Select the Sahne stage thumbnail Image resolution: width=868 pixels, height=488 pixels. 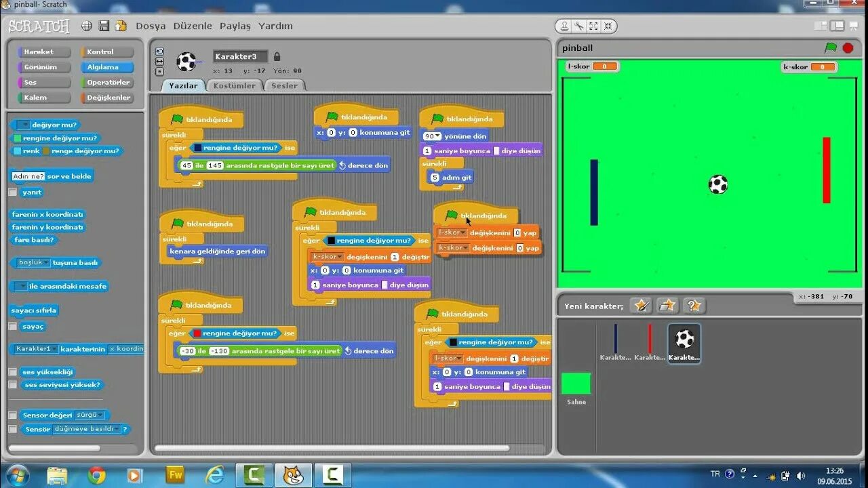[576, 384]
